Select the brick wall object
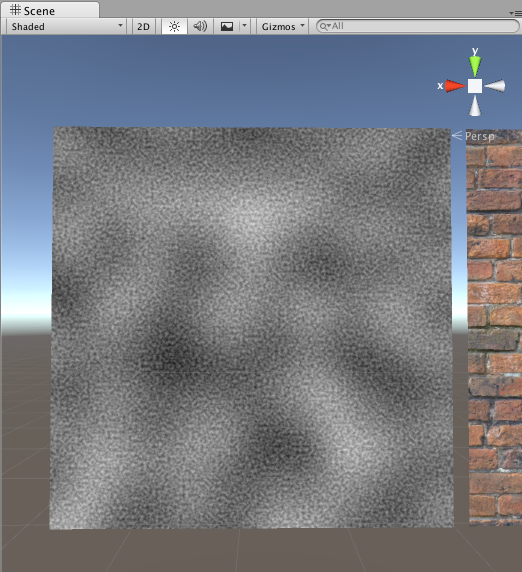522x572 pixels. [495, 327]
